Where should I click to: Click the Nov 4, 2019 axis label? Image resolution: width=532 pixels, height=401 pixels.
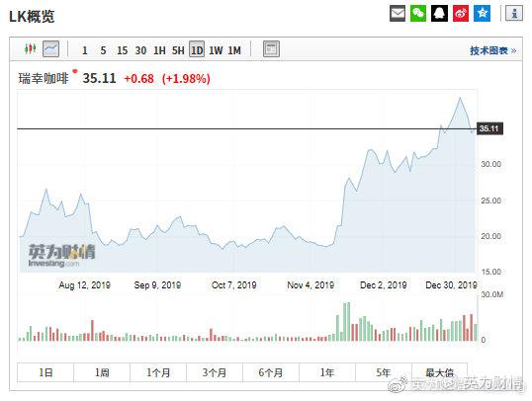click(x=310, y=285)
